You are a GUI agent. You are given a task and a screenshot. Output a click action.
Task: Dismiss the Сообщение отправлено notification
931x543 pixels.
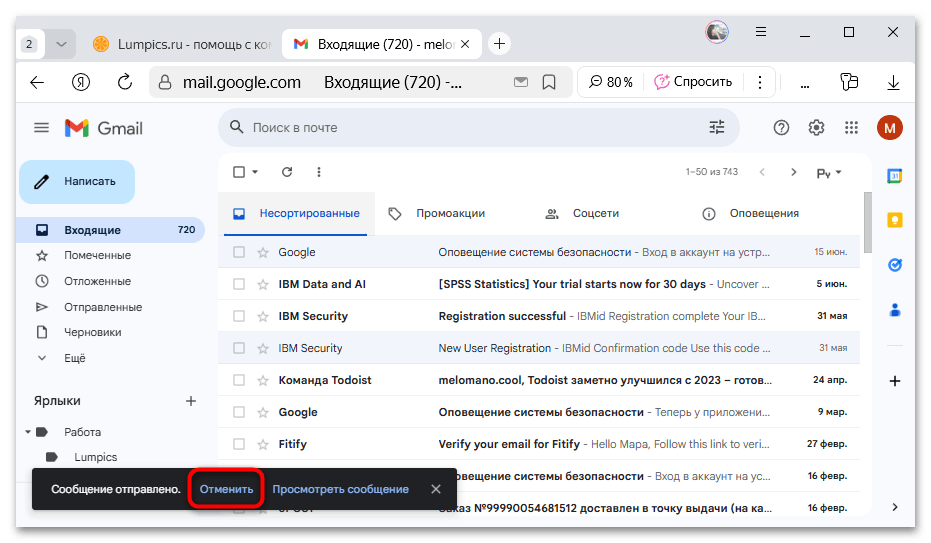(436, 489)
